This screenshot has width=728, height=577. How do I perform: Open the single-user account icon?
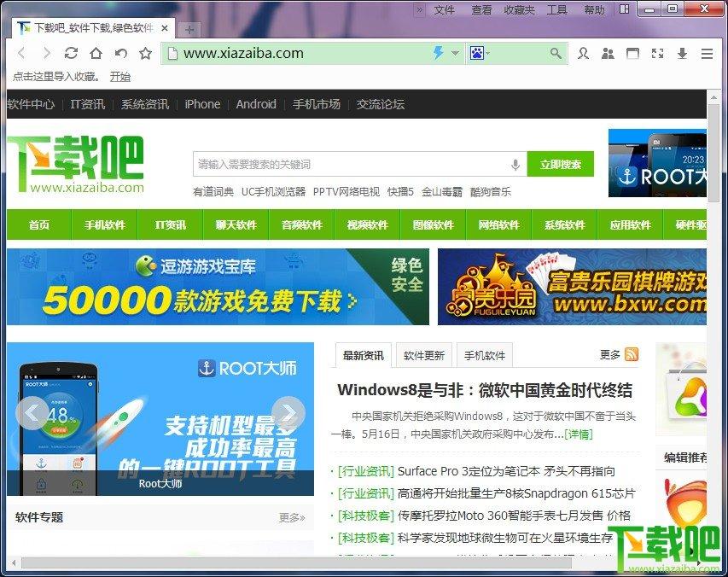click(583, 54)
